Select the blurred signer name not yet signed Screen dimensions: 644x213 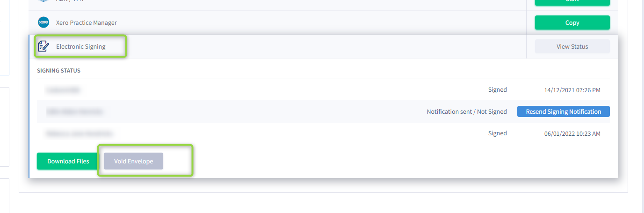pos(75,111)
